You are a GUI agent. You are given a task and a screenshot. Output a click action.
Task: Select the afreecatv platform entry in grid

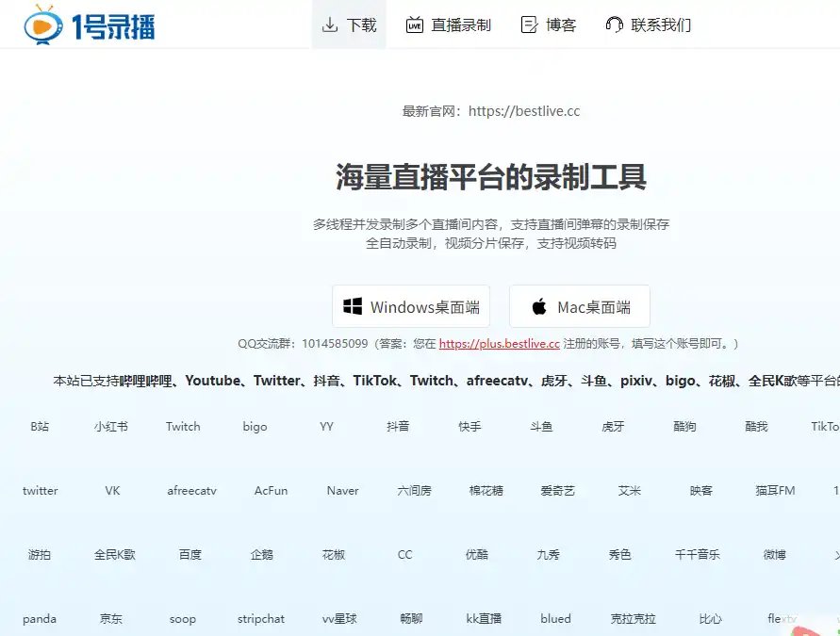[191, 490]
